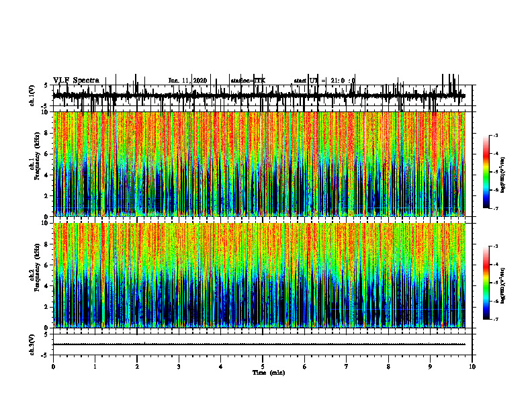This screenshot has height=411, width=532.
Task: Click the time axis tick label "4"
Action: [x=221, y=367]
